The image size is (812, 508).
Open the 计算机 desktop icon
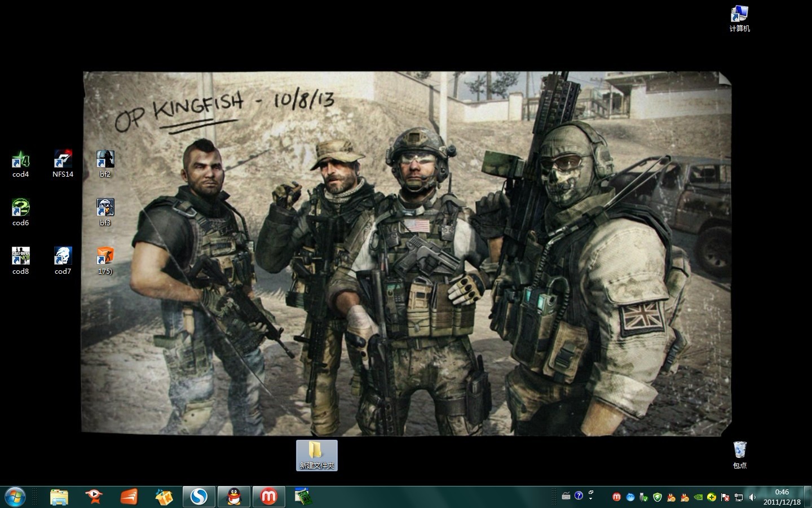[x=739, y=19]
